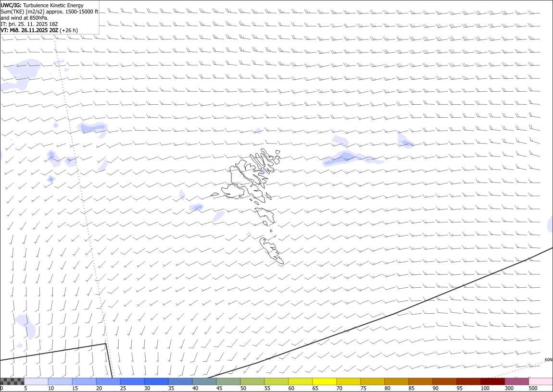Select the '100' legend value
The image size is (553, 392).
[x=485, y=388]
